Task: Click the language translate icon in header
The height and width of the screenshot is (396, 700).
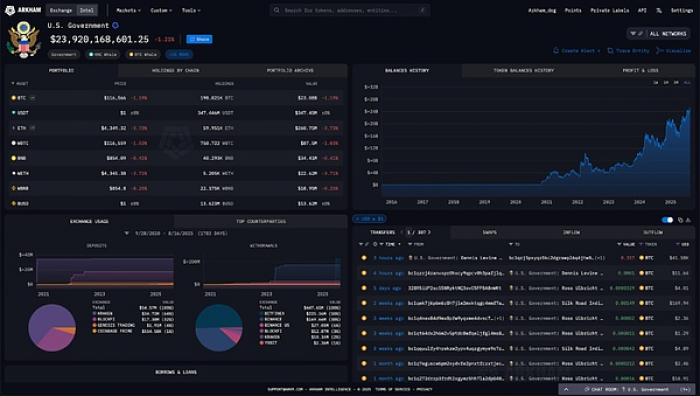Action: (x=659, y=10)
